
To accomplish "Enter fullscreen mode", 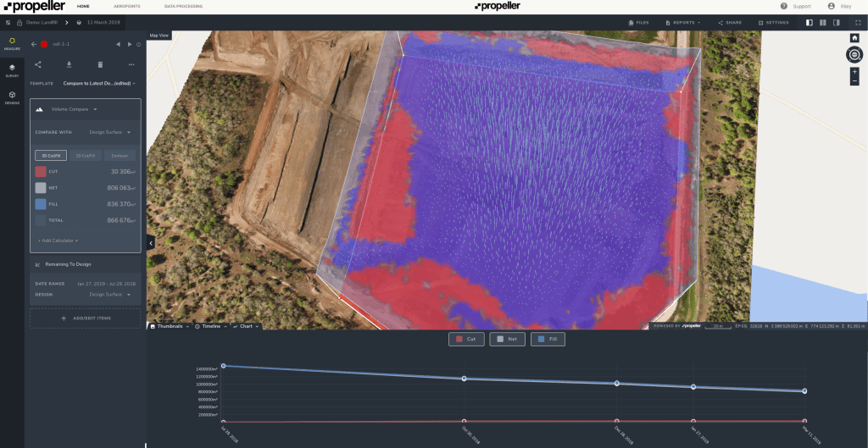I will (857, 22).
